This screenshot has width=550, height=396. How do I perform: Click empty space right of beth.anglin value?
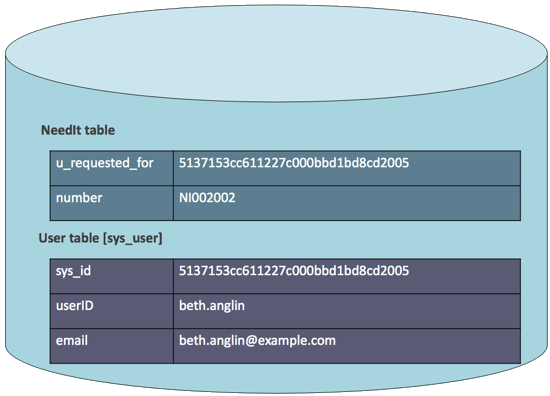(x=382, y=311)
